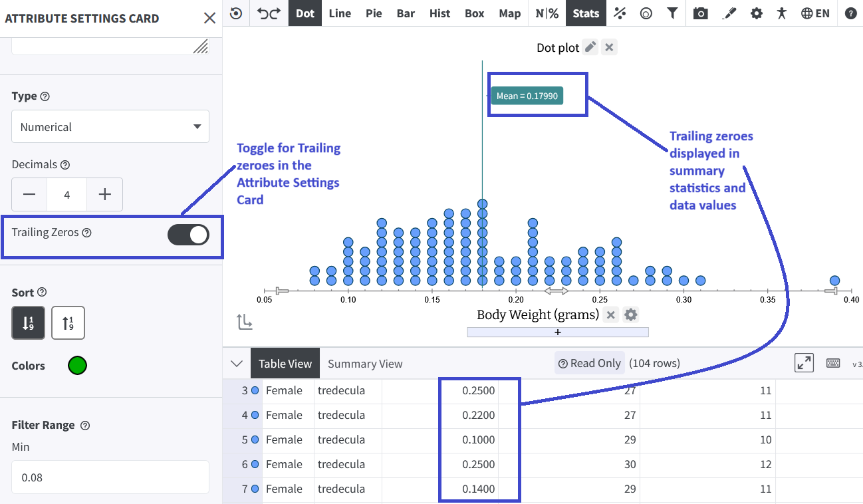Select row 3 in the table
Screen dimensions: 863x504
(x=244, y=391)
